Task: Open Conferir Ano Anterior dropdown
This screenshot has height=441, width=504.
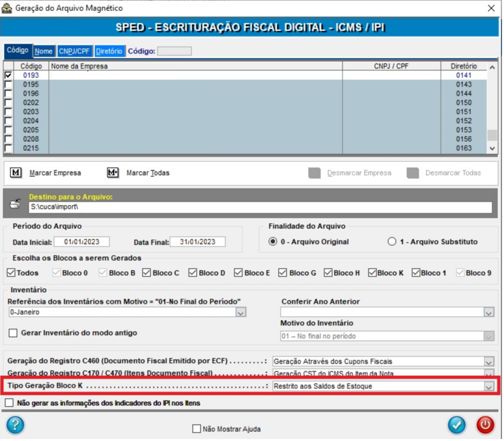Action: (x=489, y=312)
